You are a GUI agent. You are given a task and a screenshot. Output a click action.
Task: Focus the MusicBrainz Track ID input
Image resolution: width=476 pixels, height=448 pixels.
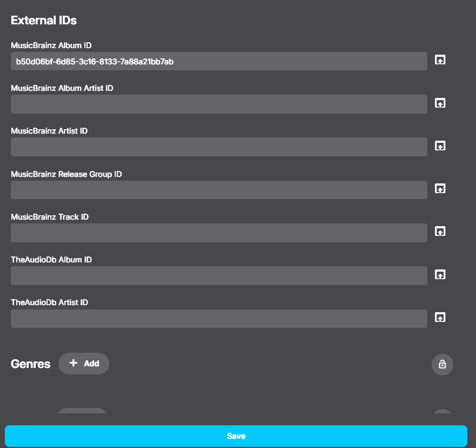[219, 233]
